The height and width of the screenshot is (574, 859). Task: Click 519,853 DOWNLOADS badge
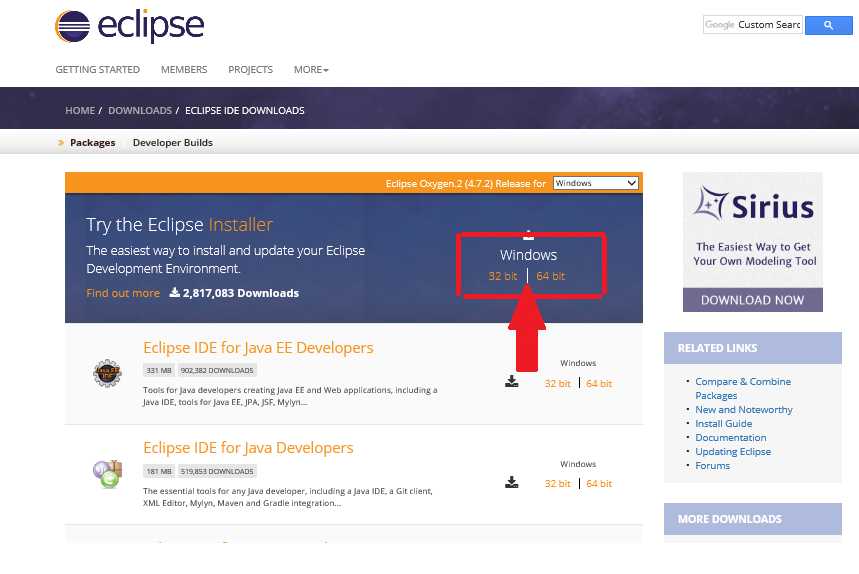(x=217, y=471)
